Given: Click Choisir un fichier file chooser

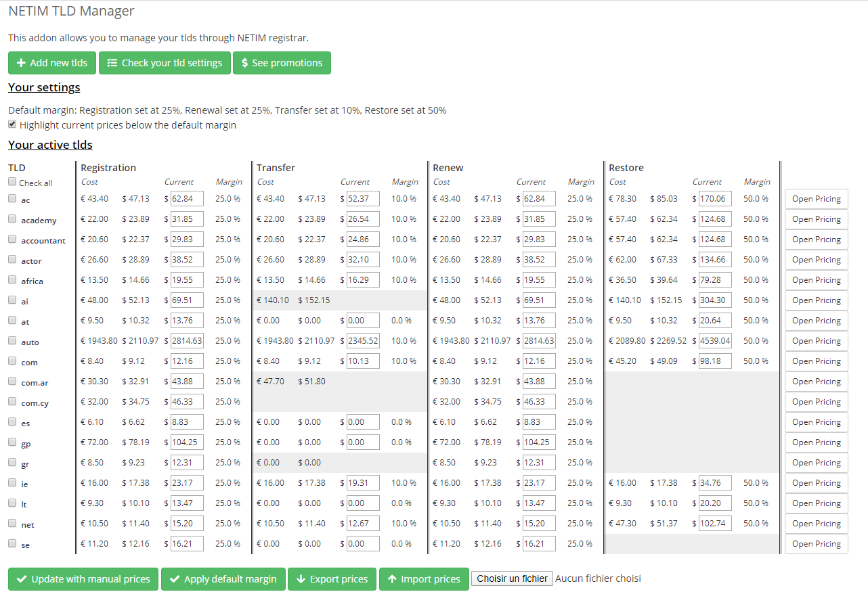Looking at the screenshot, I should (x=512, y=578).
